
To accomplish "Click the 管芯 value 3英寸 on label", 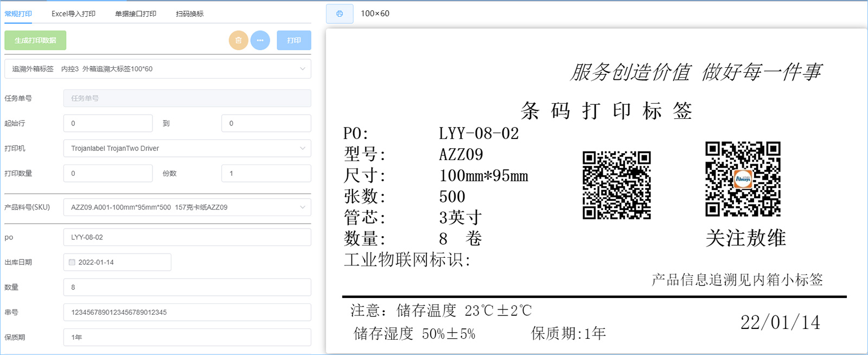I will [461, 218].
